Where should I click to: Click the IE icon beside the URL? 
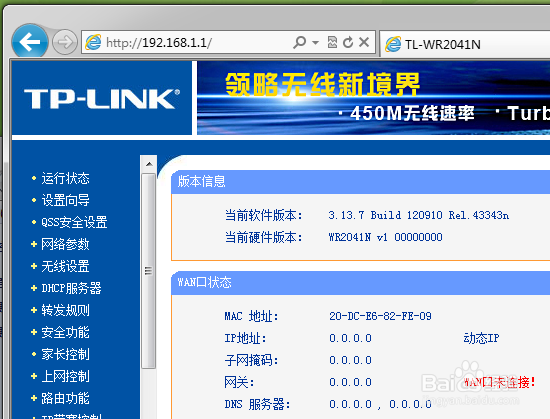click(93, 42)
